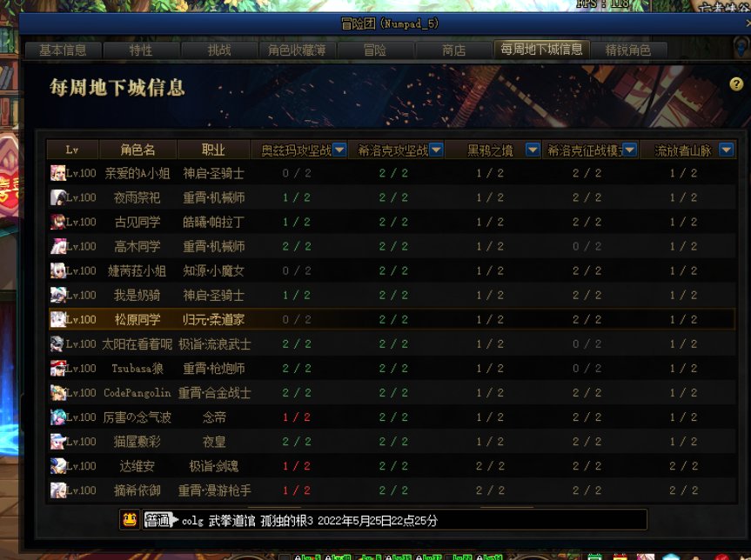
Task: Click avatar of 达维安
Action: point(58,466)
